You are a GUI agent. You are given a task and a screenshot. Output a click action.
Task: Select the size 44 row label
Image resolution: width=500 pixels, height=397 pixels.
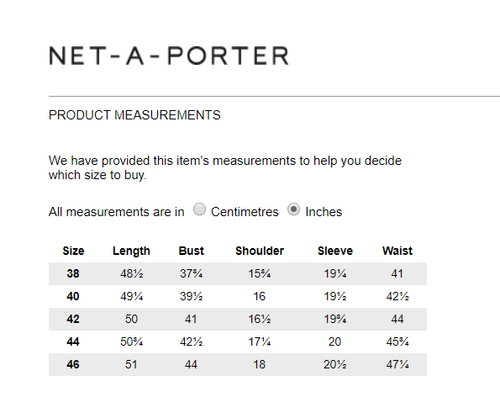[73, 342]
